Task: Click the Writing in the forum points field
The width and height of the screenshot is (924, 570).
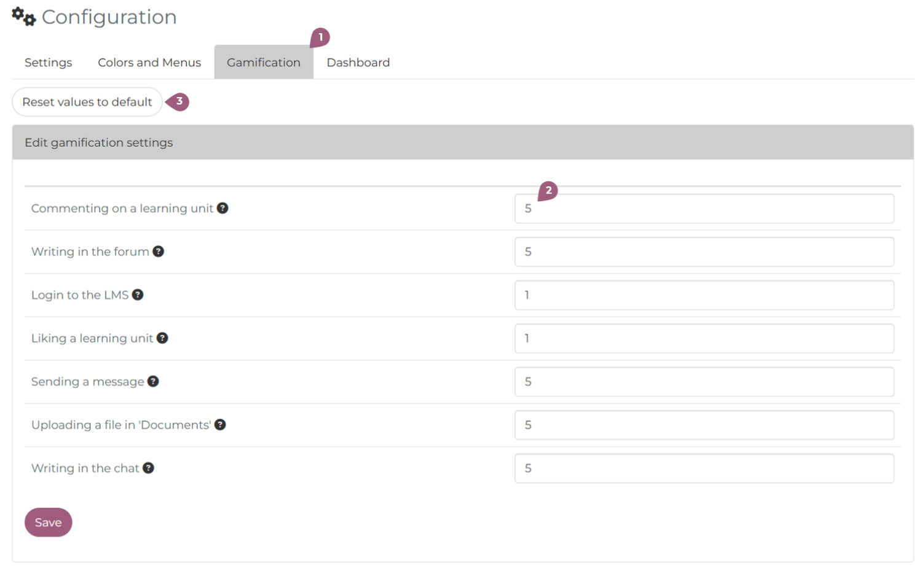Action: tap(704, 252)
